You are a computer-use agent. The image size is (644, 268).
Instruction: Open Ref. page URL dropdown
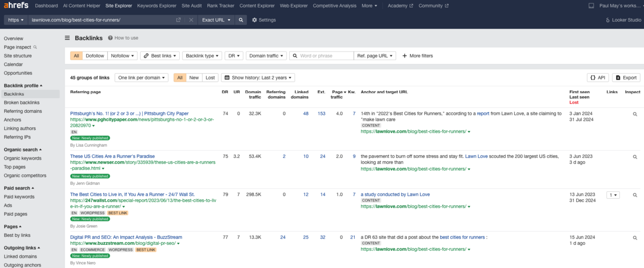(375, 56)
